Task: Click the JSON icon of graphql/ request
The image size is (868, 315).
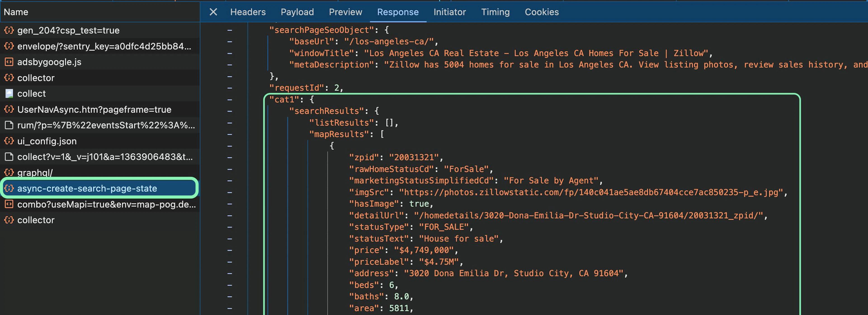Action: (9, 173)
